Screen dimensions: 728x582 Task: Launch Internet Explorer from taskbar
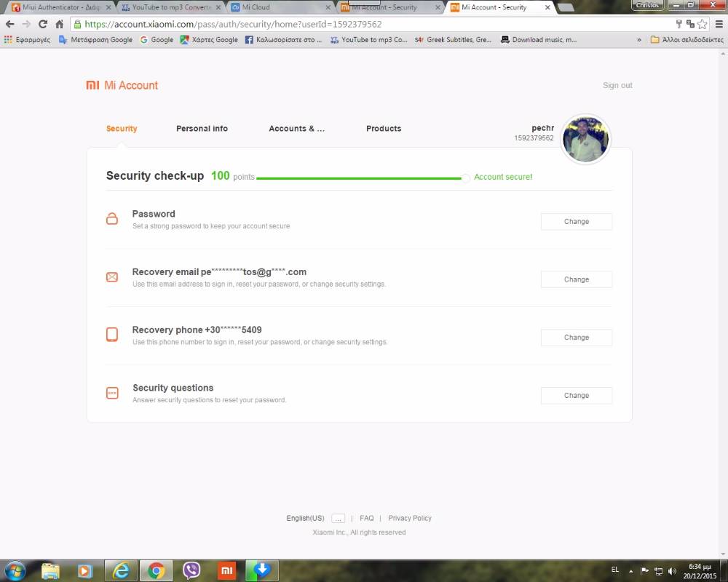pos(121,570)
